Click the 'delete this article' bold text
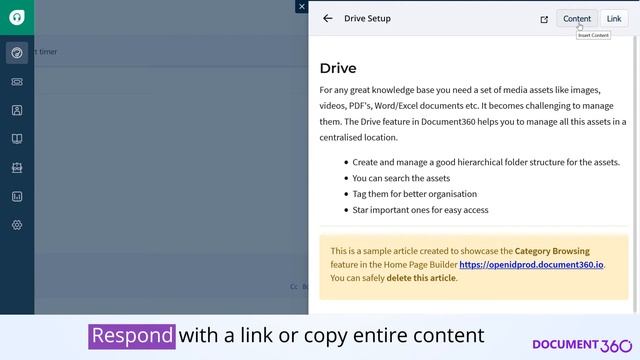Image resolution: width=640 pixels, height=360 pixels. (421, 278)
